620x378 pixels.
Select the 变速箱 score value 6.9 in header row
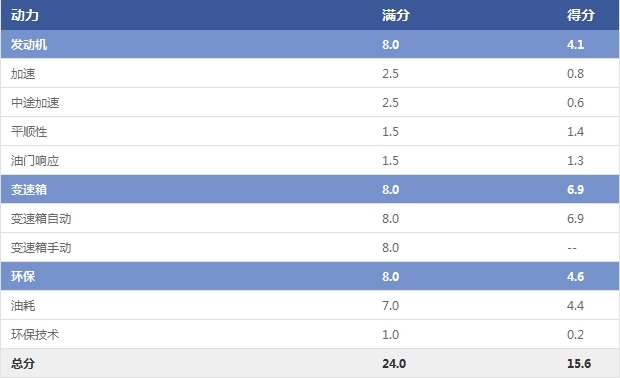click(x=575, y=189)
